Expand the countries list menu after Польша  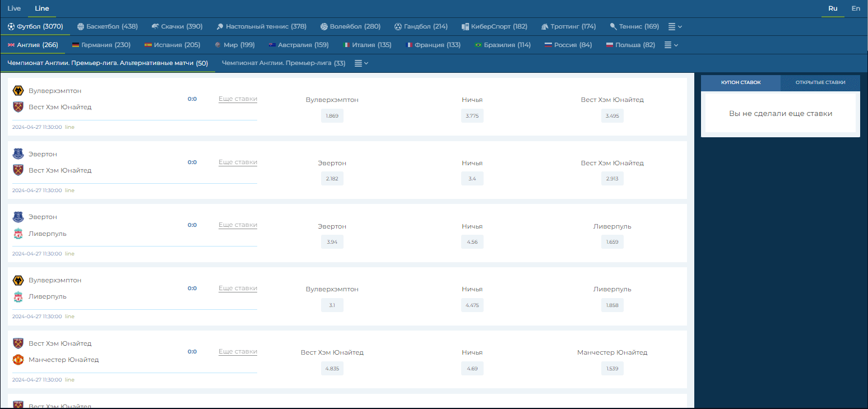coord(671,45)
